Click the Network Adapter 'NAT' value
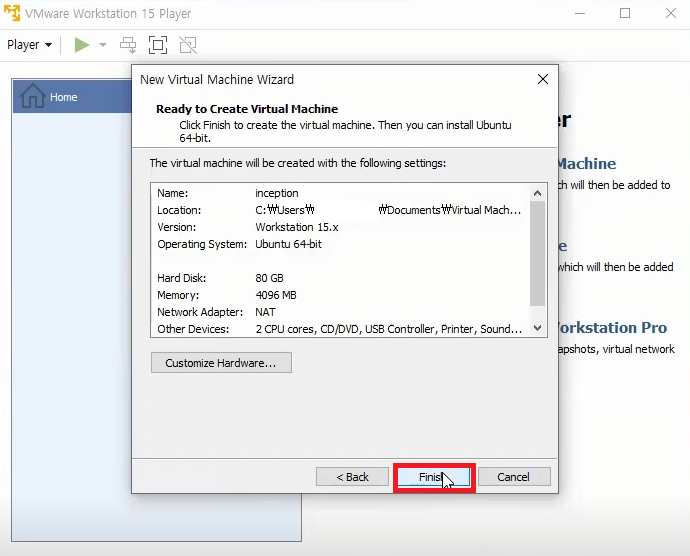 coord(265,312)
